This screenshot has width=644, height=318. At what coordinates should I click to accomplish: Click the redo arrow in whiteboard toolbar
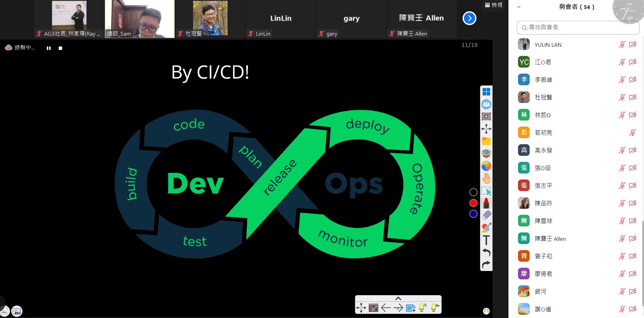point(486,265)
